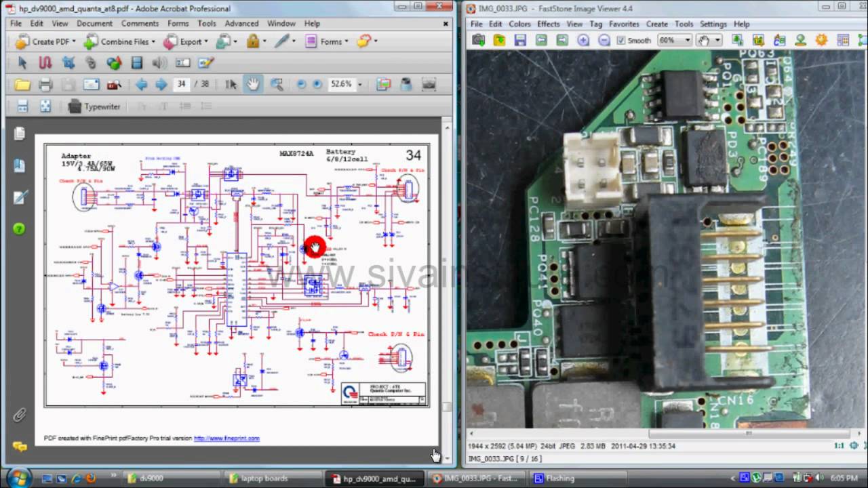Click the page number field showing 34
This screenshot has width=868, height=488.
tap(182, 85)
